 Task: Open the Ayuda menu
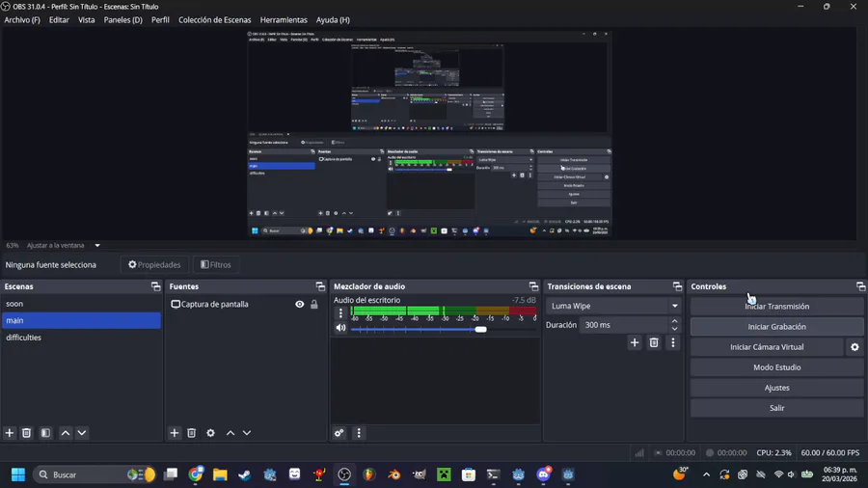pos(333,20)
